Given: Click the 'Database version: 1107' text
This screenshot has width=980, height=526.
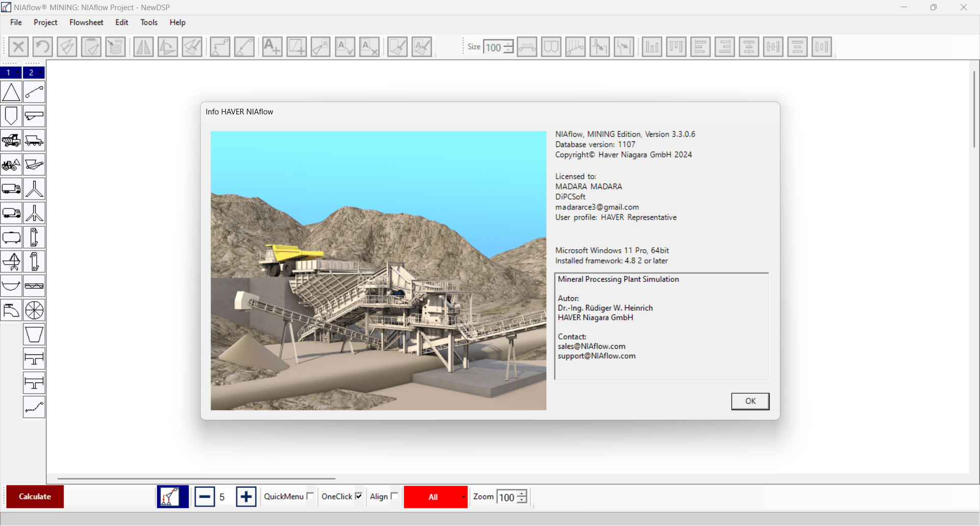Looking at the screenshot, I should (595, 145).
